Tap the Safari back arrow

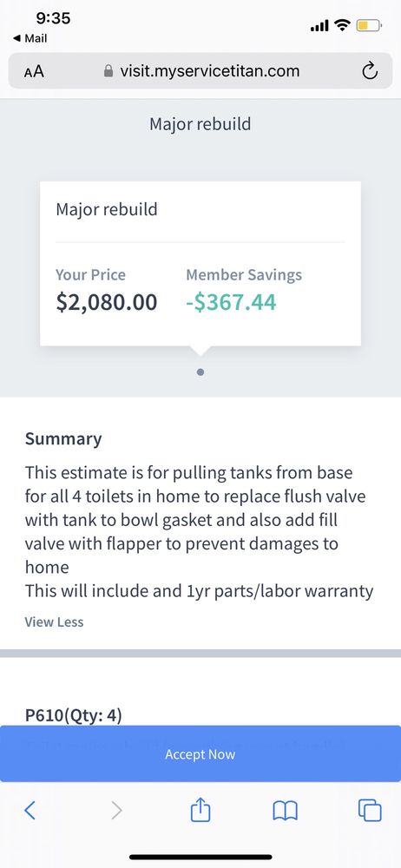(30, 811)
